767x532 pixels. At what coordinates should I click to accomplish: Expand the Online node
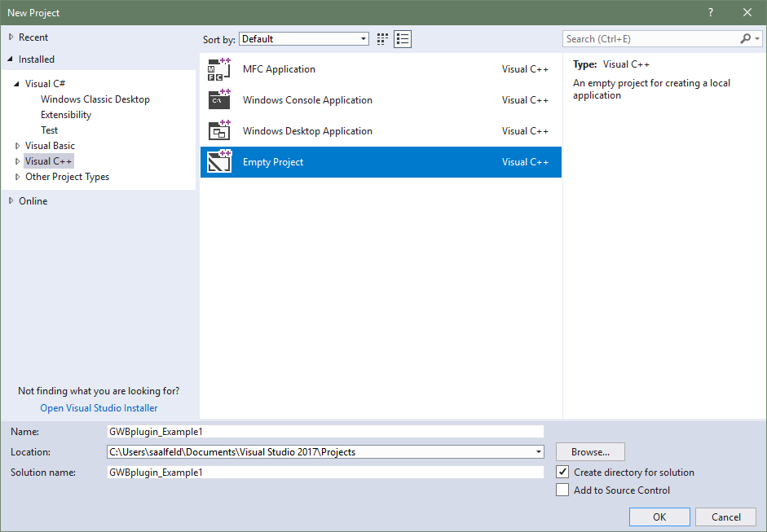tap(11, 201)
